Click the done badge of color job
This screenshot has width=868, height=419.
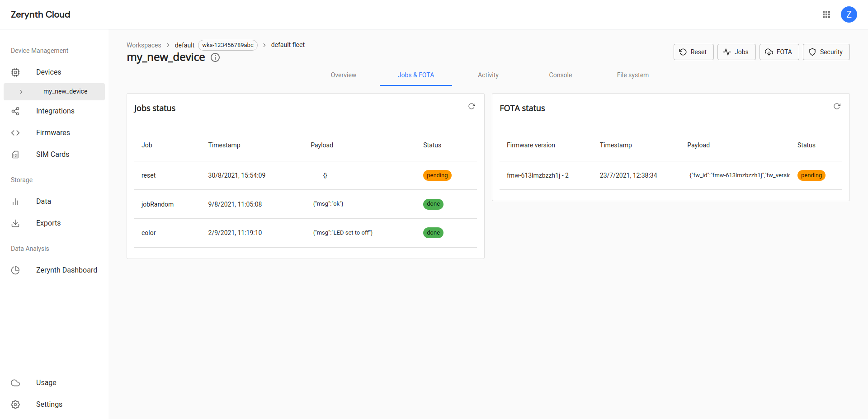click(x=433, y=233)
